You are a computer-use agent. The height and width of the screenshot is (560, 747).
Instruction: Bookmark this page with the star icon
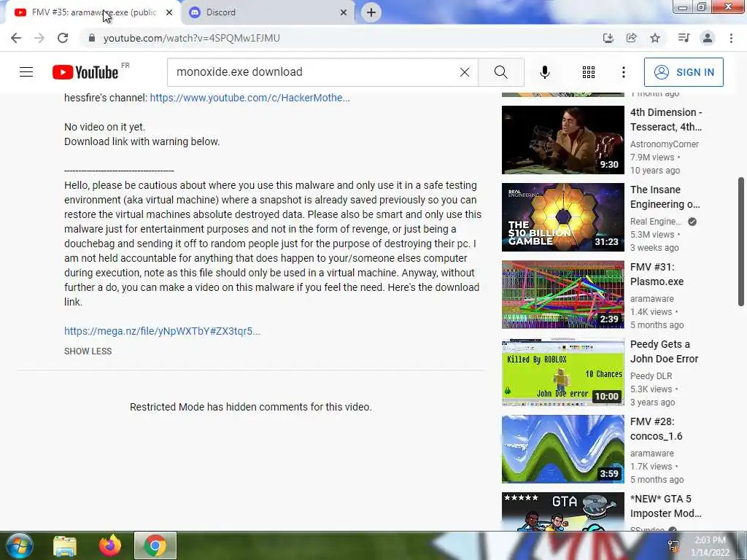[655, 38]
